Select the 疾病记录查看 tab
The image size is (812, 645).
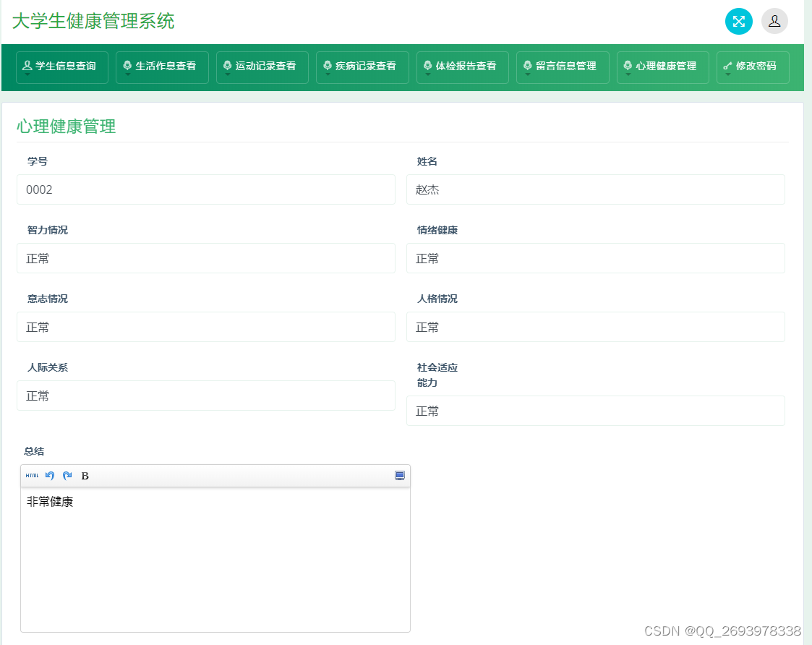point(362,67)
